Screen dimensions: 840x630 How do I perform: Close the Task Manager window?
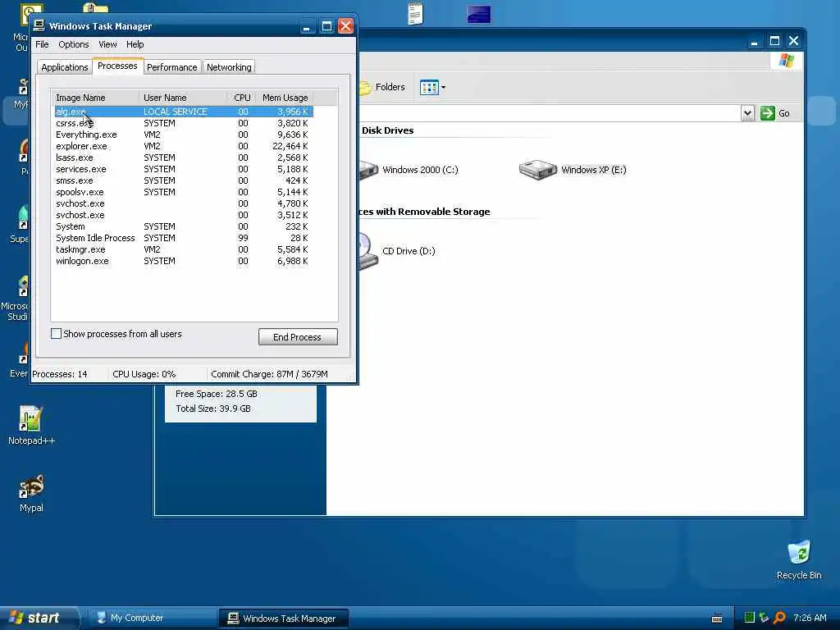click(x=346, y=26)
